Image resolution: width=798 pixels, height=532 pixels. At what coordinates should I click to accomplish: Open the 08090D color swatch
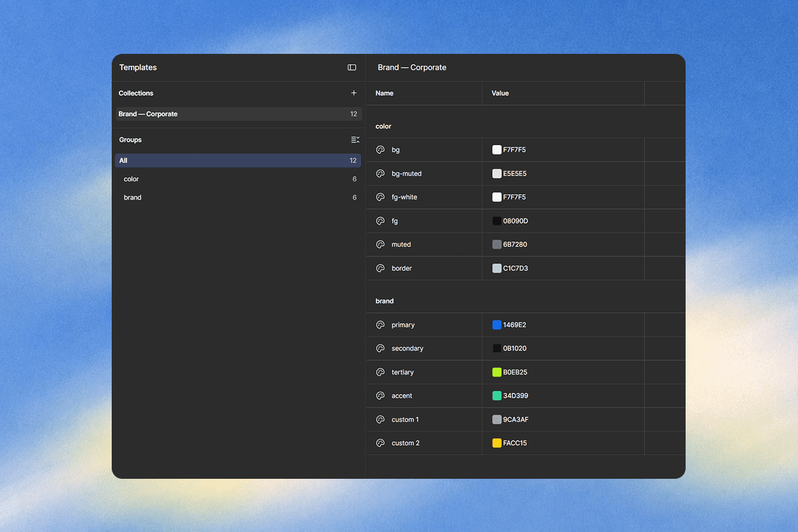497,221
